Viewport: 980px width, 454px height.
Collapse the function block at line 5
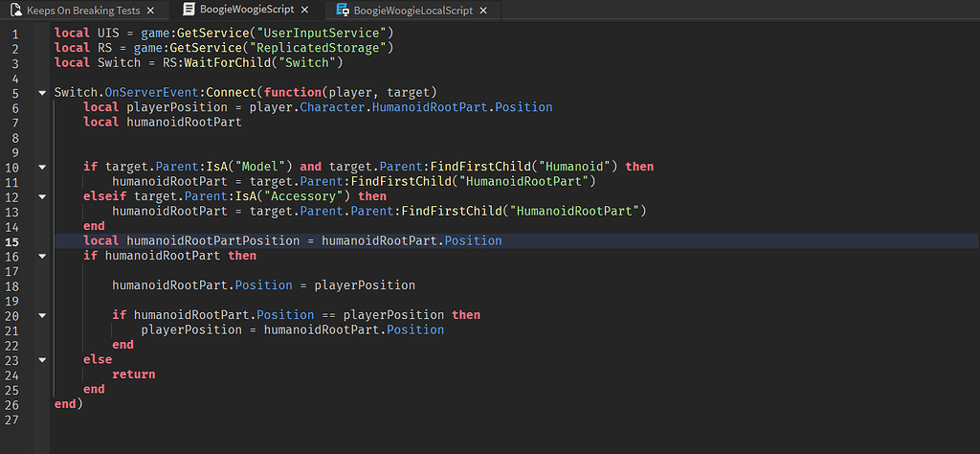pos(42,93)
